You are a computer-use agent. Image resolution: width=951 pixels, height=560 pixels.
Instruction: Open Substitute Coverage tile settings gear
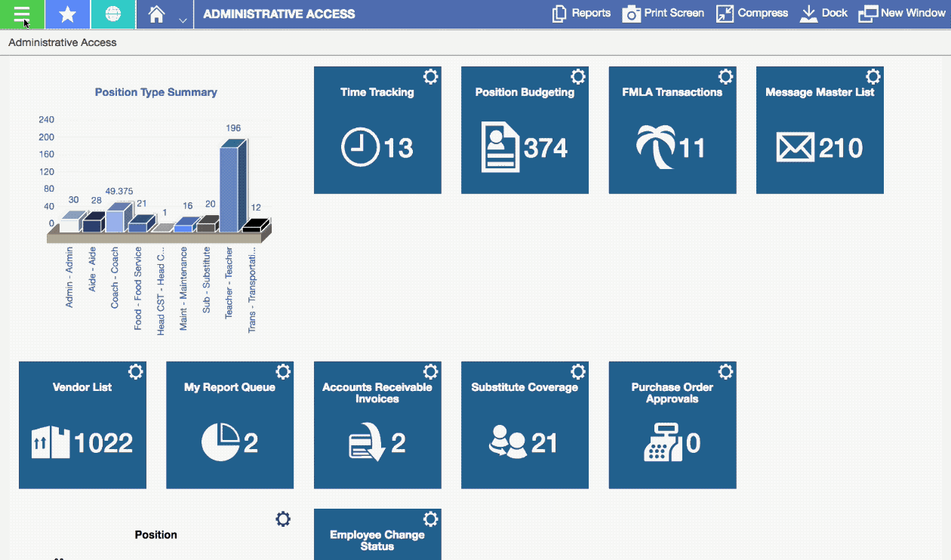tap(578, 372)
